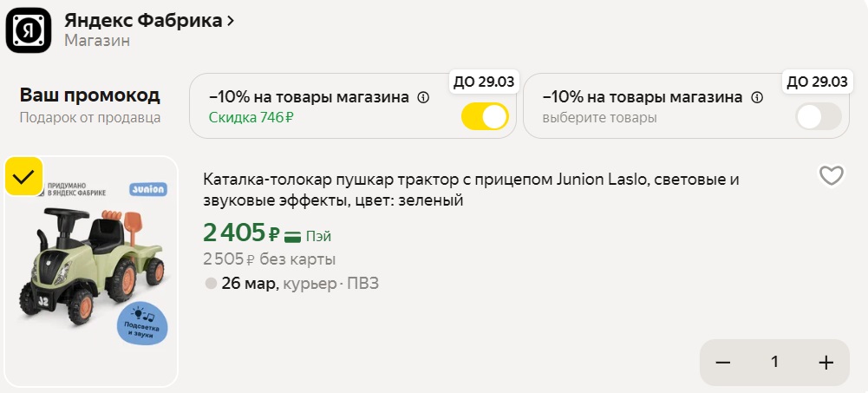Open the Яндекс Фабрика store name link
Screen dimensions: 868x393
143,21
